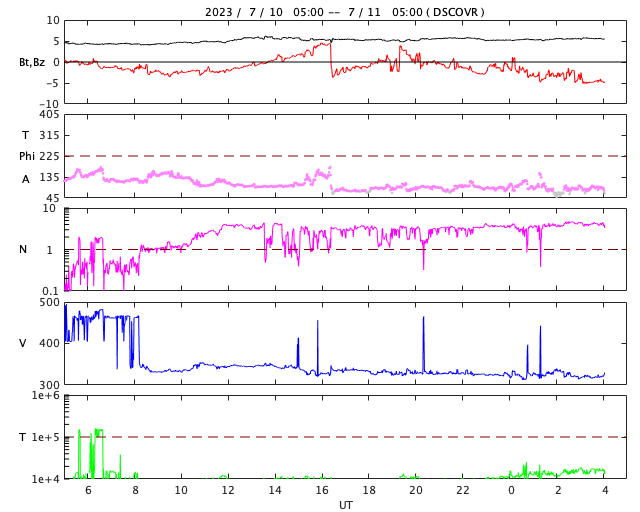The image size is (640, 512).
Task: Click the UT x-axis label
Action: coord(345,505)
